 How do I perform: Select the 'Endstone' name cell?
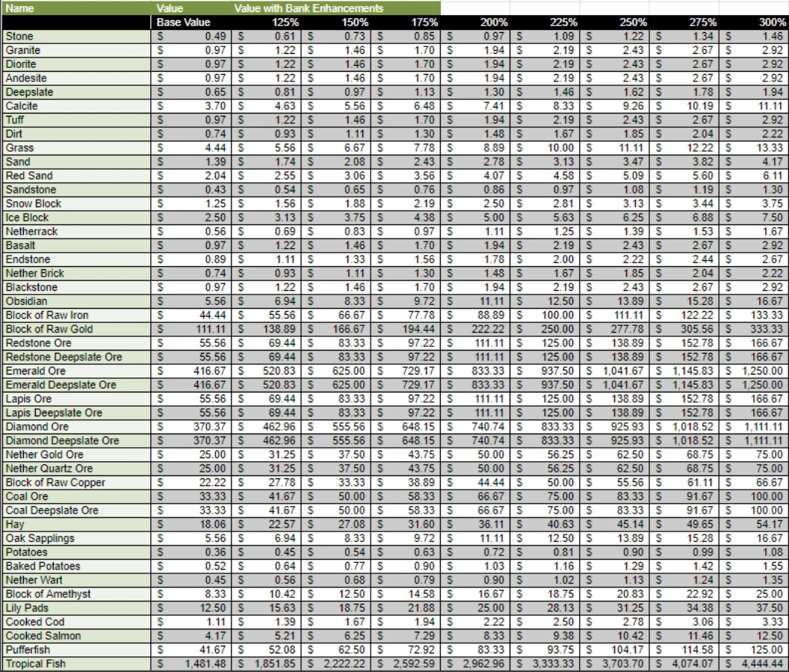76,259
